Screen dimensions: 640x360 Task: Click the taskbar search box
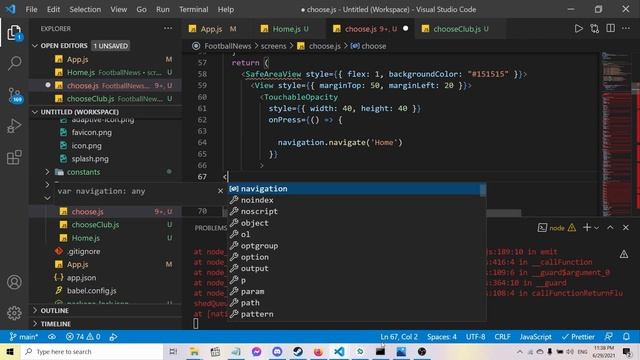(x=92, y=351)
